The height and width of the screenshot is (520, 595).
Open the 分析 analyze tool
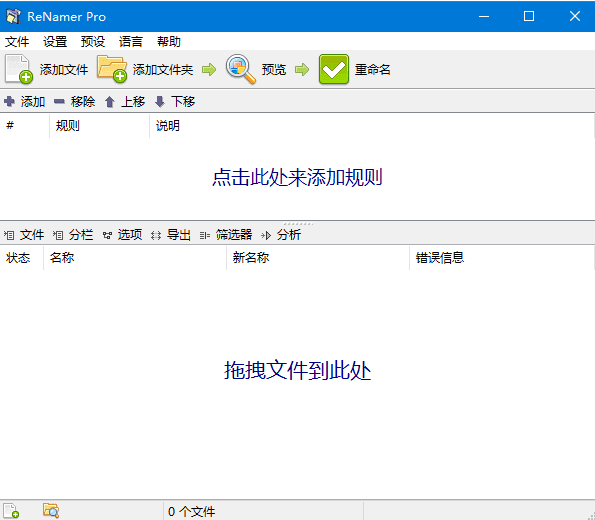tap(281, 235)
